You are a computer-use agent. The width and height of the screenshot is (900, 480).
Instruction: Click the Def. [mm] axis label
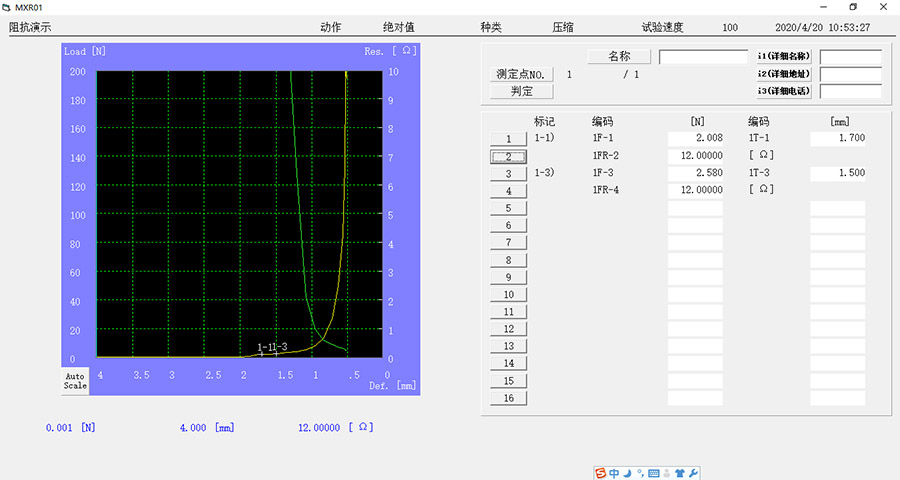click(393, 386)
